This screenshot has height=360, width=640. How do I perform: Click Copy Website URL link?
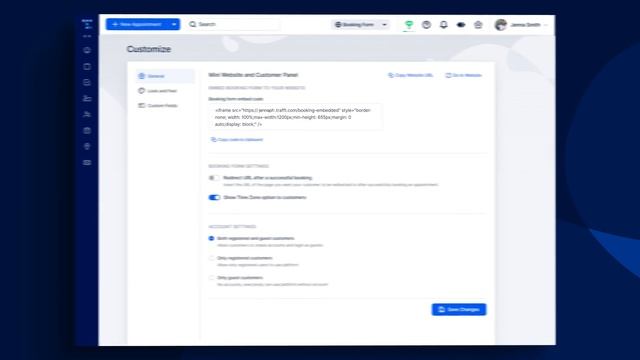(x=410, y=75)
